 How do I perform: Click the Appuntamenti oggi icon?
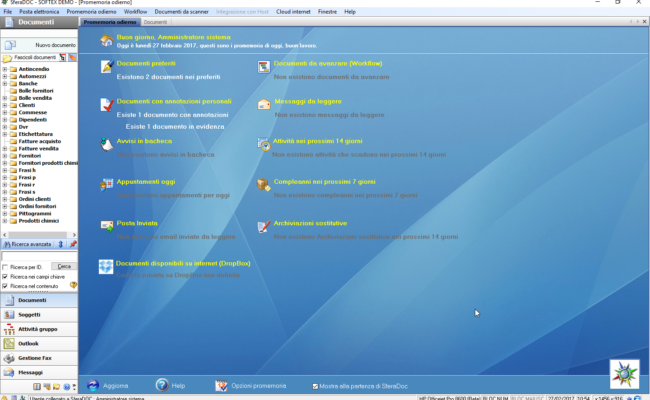point(107,184)
